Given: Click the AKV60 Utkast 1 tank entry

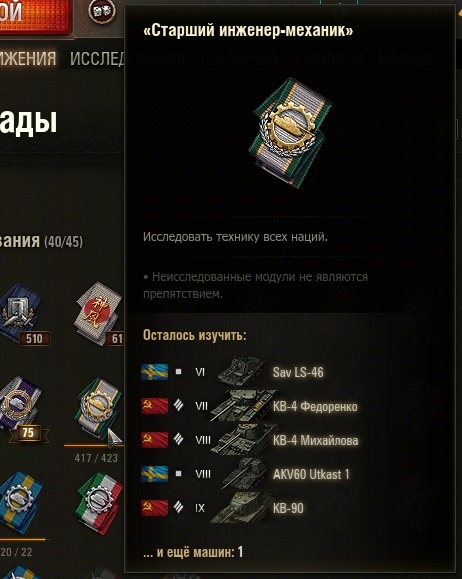Looking at the screenshot, I should 311,474.
